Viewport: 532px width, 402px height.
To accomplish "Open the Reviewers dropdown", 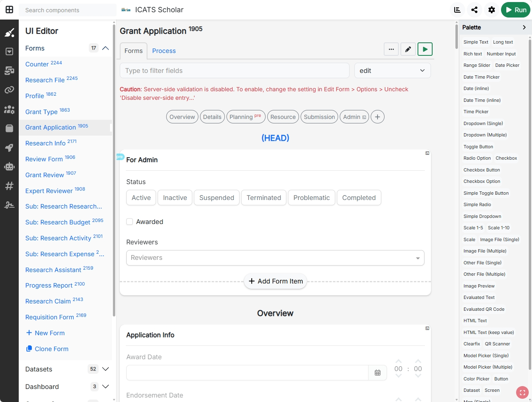I will (x=275, y=258).
